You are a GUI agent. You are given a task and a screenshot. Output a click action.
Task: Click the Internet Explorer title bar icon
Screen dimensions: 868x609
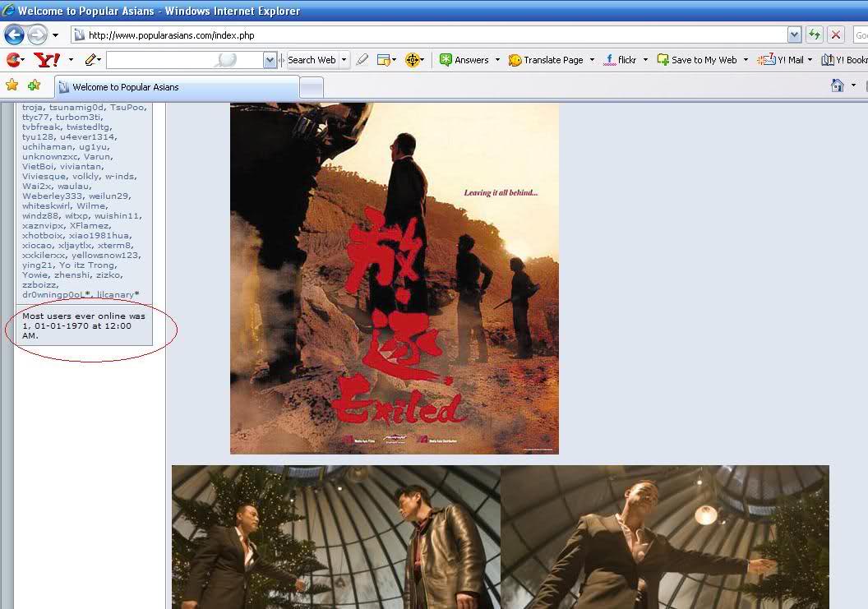(x=8, y=10)
